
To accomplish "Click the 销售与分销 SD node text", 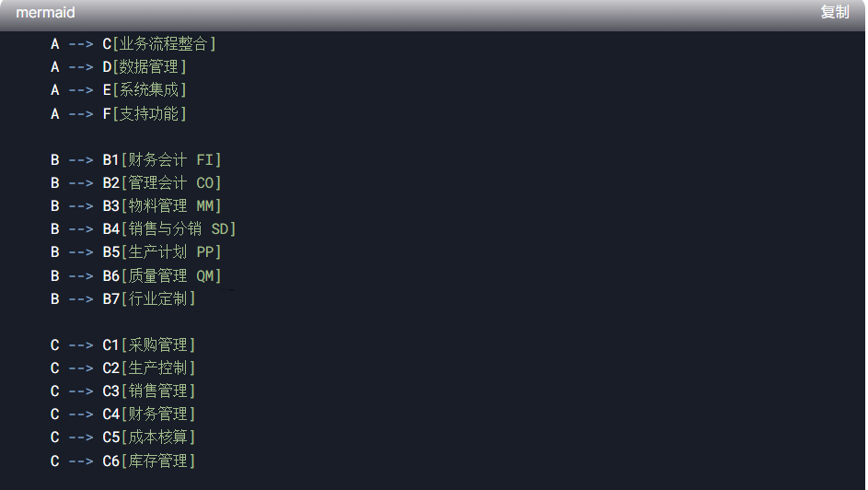I will point(179,229).
